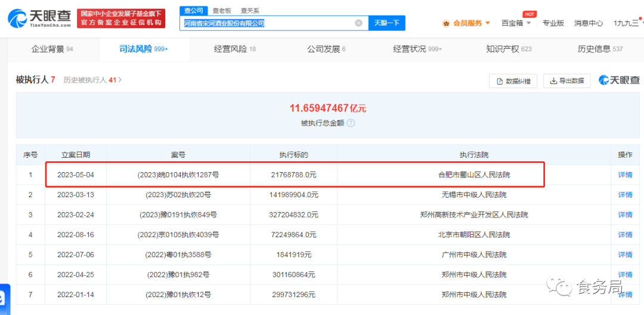Viewport: 644px width, 315px height.
Task: Click the 执行标的 column header
Action: coord(293,155)
